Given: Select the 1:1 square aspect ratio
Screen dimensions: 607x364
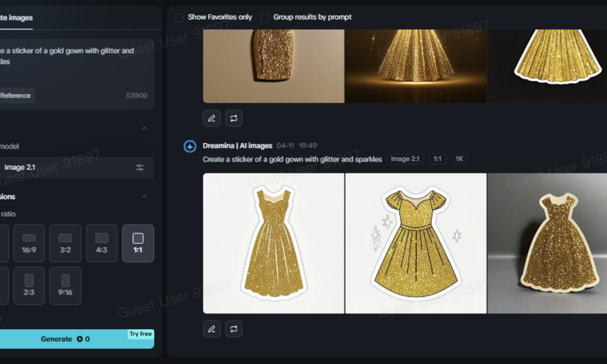Looking at the screenshot, I should click(x=137, y=243).
